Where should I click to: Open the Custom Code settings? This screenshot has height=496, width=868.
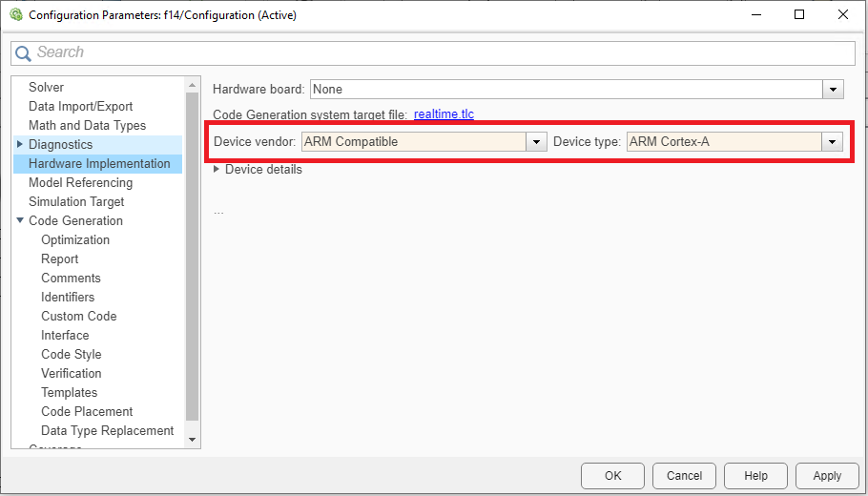(x=78, y=316)
